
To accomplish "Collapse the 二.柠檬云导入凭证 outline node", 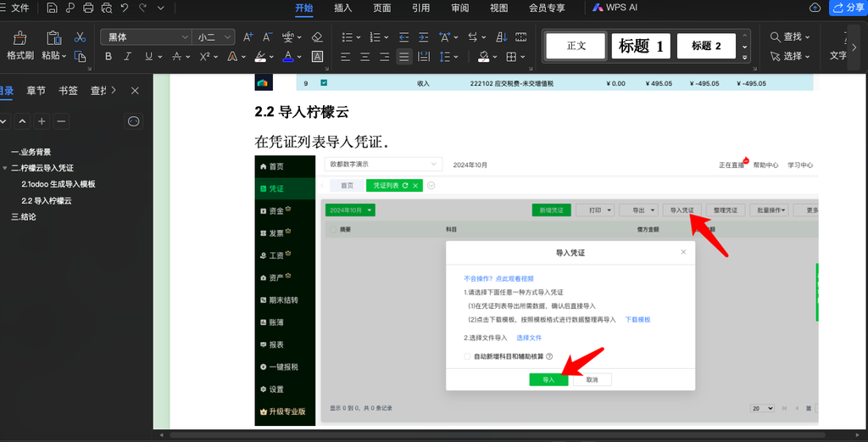I will coord(5,168).
